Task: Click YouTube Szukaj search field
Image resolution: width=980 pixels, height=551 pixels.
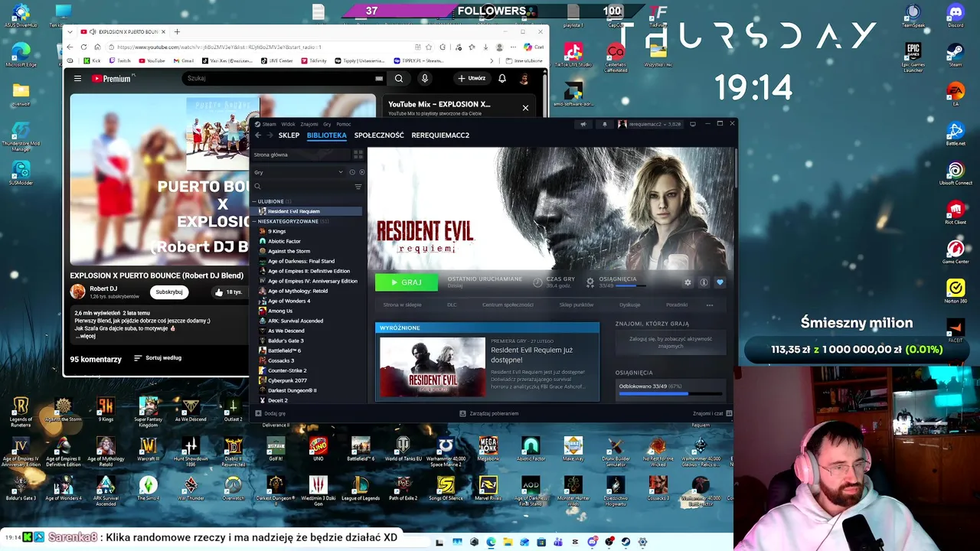Action: [x=283, y=78]
